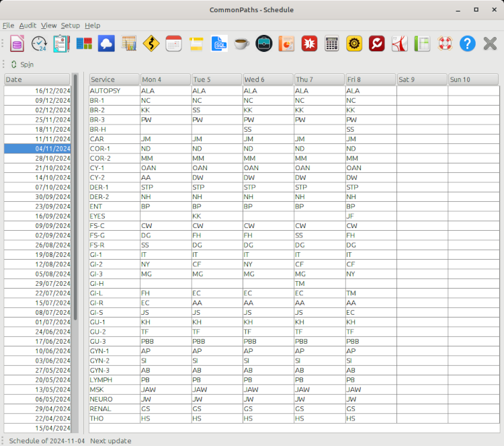Click the blue question mark help icon
The image size is (504, 446).
click(x=467, y=44)
